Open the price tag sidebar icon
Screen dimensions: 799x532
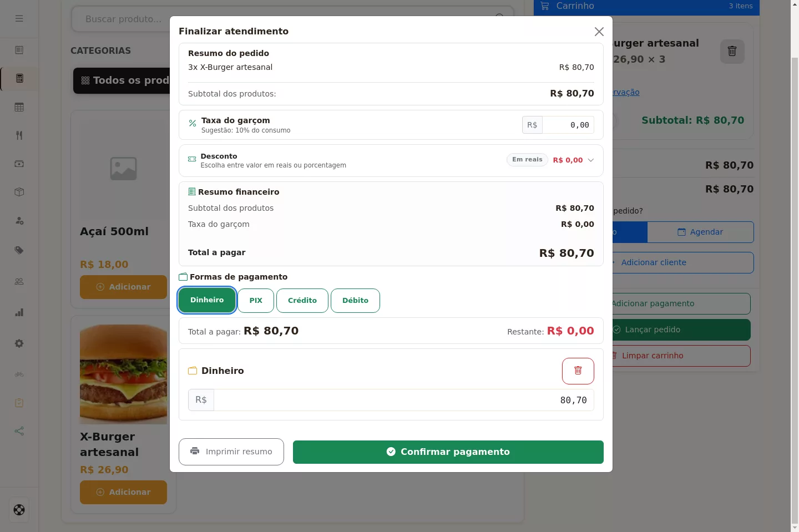(x=19, y=250)
